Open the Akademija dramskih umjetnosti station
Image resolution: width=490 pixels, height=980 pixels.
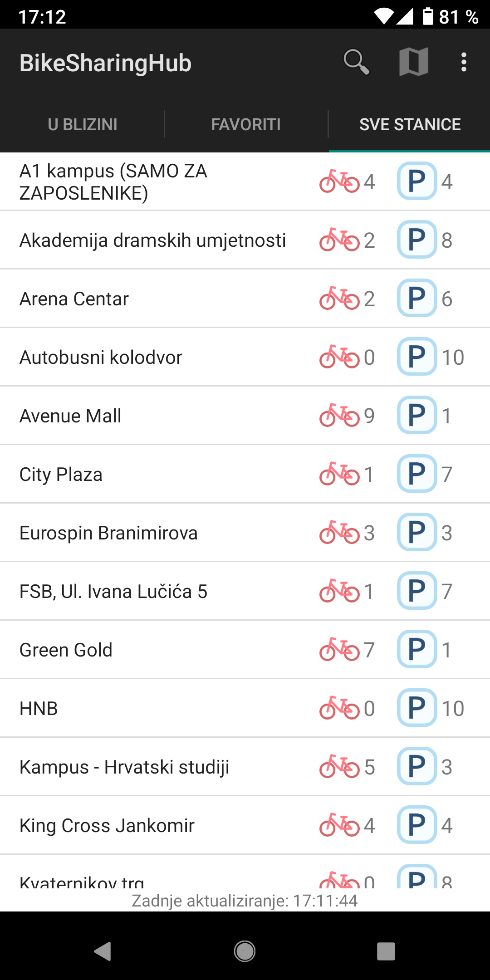153,240
